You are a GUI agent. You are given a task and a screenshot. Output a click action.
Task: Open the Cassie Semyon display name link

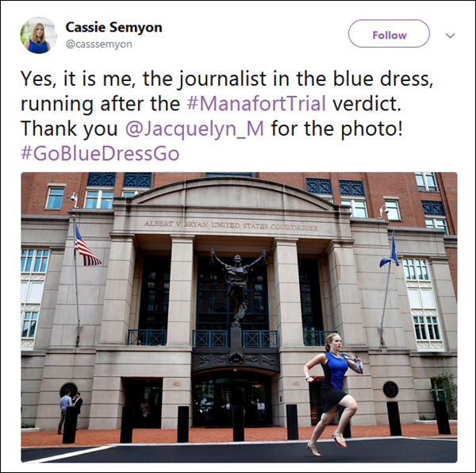coord(113,28)
